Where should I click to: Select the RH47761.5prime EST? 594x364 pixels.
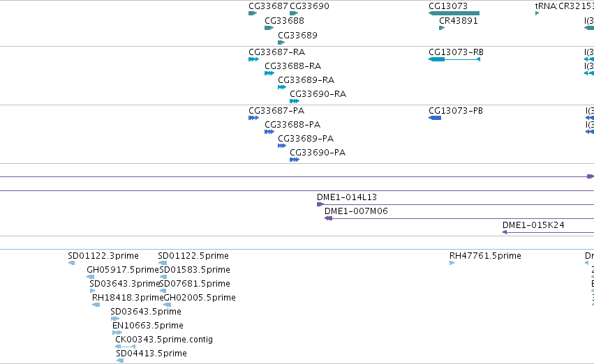pos(452,263)
